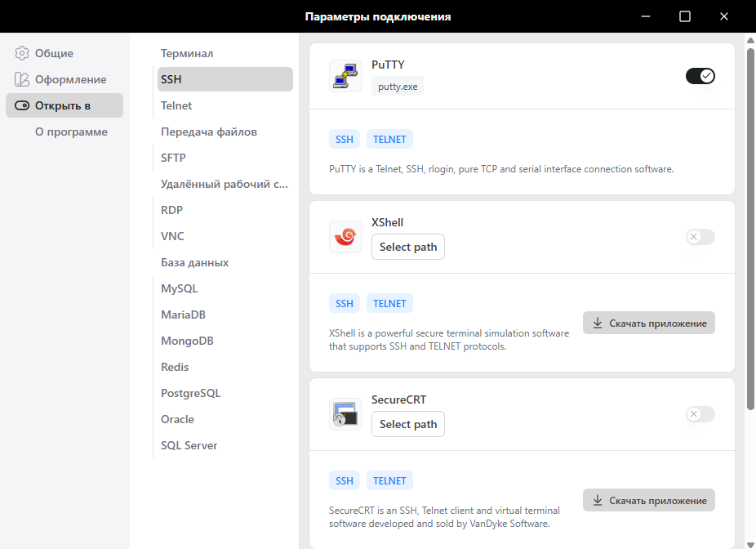Screen dimensions: 756x549
Task: Click the download arrow icon in SecureCRT card
Action: point(598,500)
